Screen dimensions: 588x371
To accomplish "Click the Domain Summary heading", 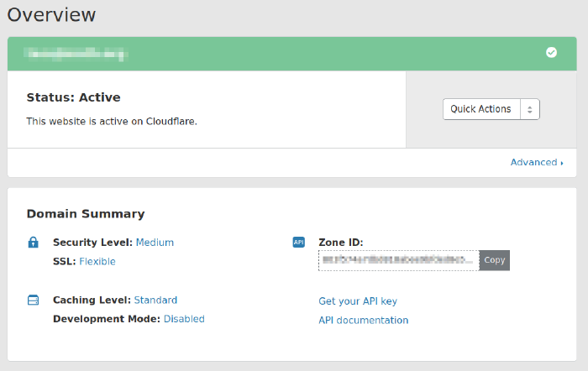I will click(x=86, y=214).
